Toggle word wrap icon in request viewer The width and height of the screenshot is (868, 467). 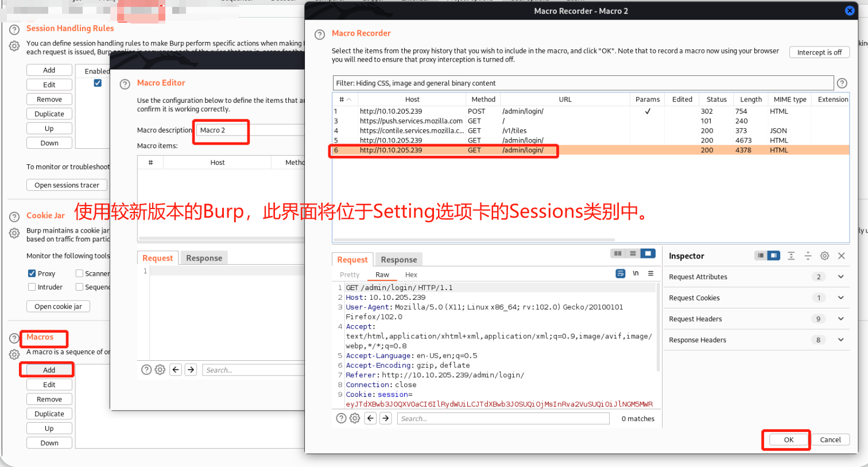point(620,273)
